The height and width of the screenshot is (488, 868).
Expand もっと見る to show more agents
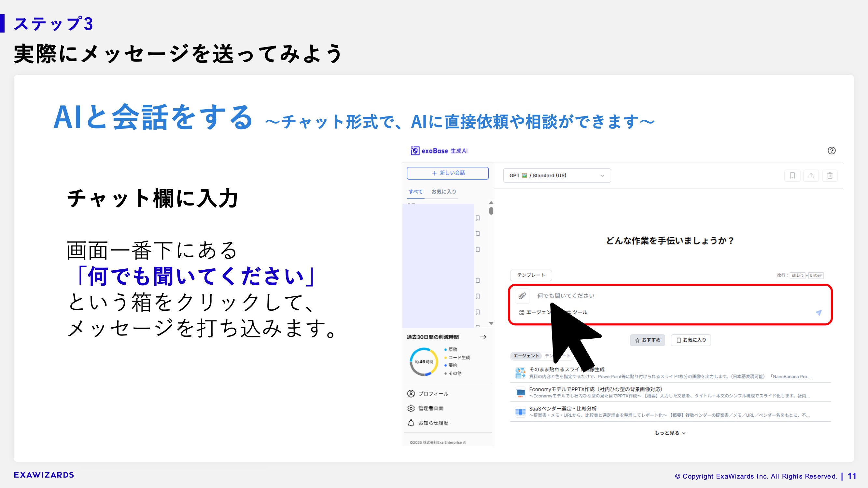point(670,433)
